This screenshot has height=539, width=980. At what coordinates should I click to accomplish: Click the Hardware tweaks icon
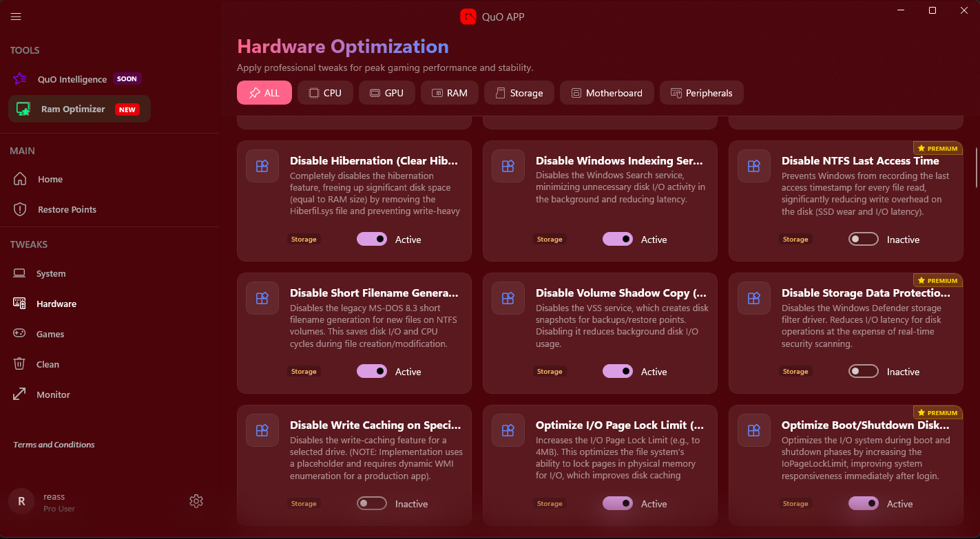(x=19, y=304)
